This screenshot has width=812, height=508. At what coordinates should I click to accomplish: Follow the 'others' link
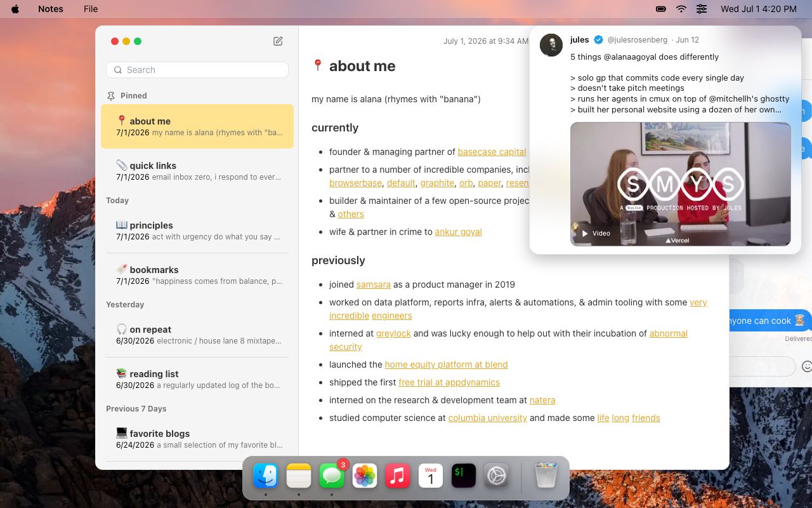click(351, 214)
